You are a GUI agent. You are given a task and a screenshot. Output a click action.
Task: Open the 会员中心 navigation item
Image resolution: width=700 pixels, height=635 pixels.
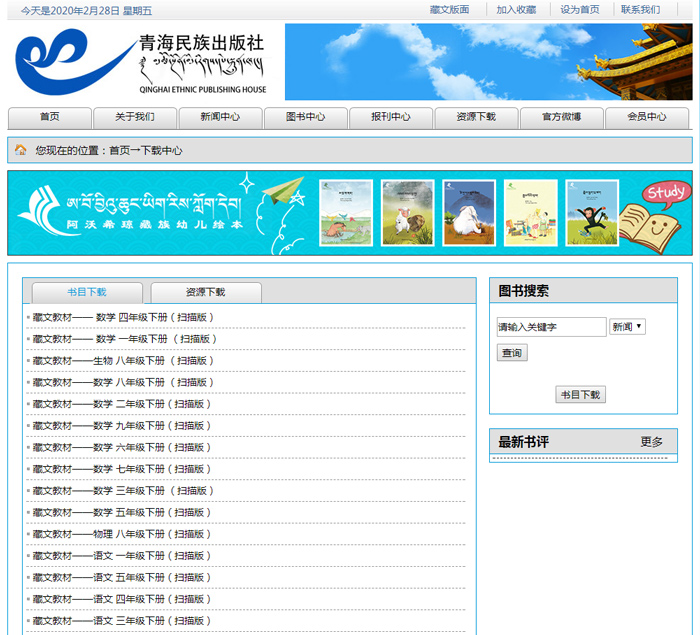(646, 117)
